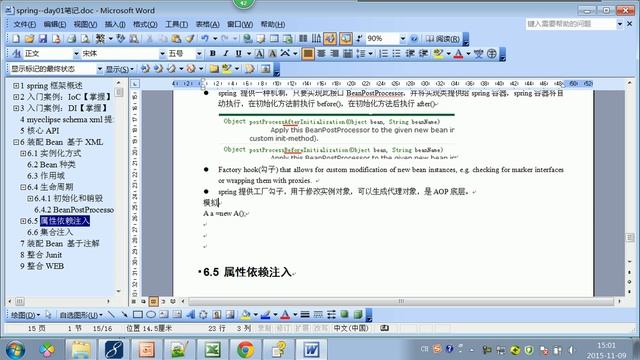The width and height of the screenshot is (640, 360).
Task: Open the 自选图形(U) AutoShapes menu
Action: [80, 315]
